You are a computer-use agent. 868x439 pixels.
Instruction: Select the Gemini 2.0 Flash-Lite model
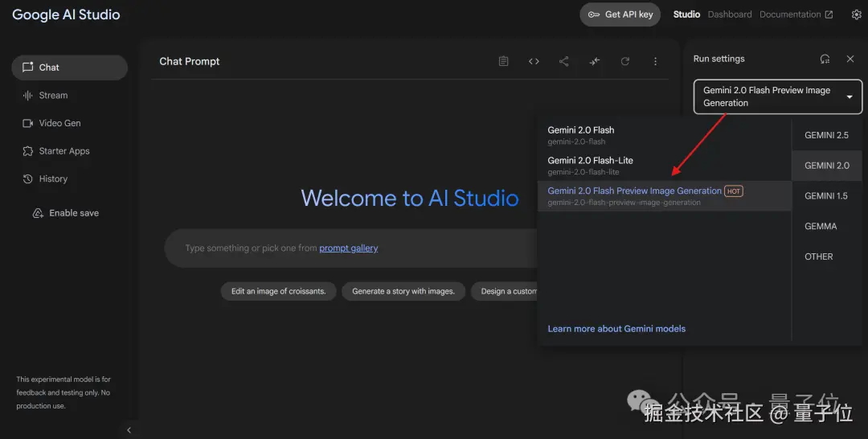click(665, 166)
